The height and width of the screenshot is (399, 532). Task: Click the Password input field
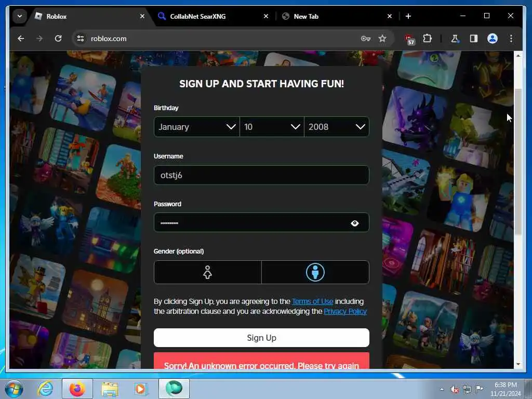click(x=261, y=222)
